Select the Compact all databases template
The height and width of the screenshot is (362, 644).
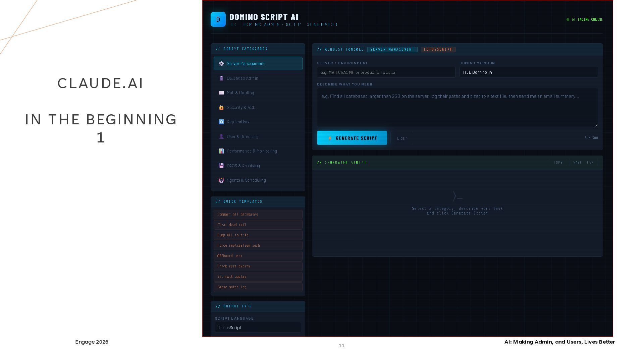258,215
